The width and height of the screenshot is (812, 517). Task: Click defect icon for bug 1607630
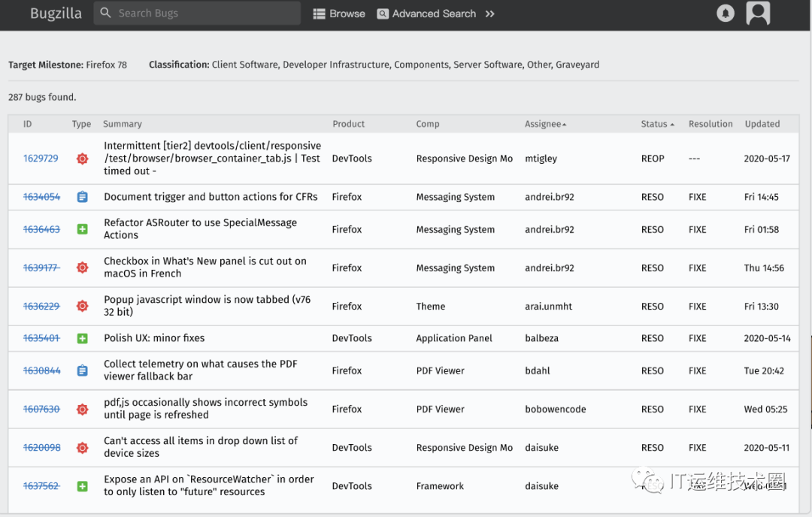click(x=83, y=409)
